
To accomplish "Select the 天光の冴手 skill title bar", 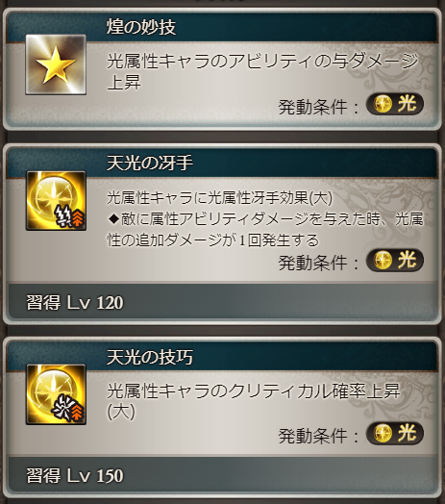I will pyautogui.click(x=222, y=163).
